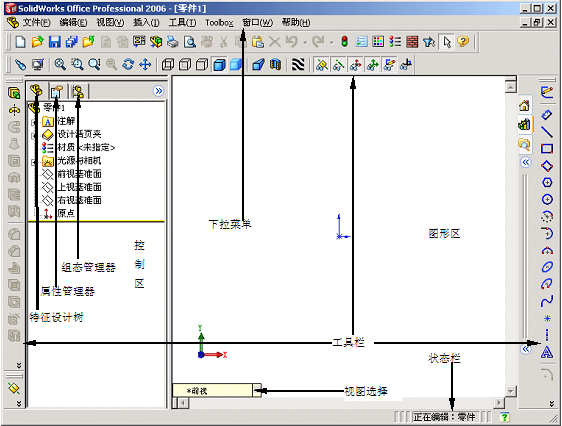Switch to FeatureManager design tree tab

36,91
